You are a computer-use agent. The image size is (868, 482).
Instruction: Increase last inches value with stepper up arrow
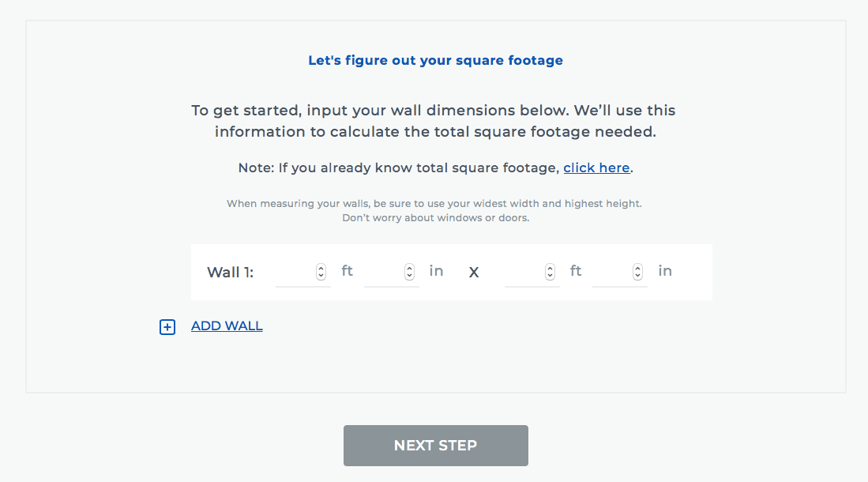637,268
